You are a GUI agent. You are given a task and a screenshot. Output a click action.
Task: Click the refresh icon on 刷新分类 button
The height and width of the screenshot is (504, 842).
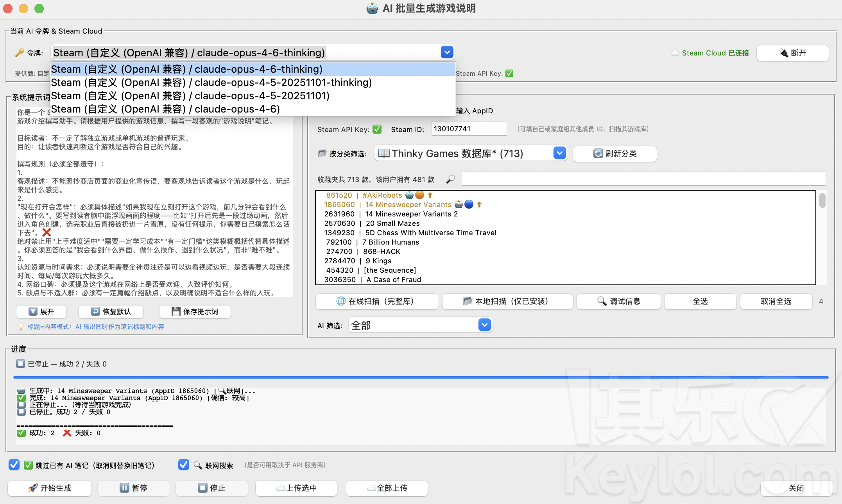click(x=598, y=154)
